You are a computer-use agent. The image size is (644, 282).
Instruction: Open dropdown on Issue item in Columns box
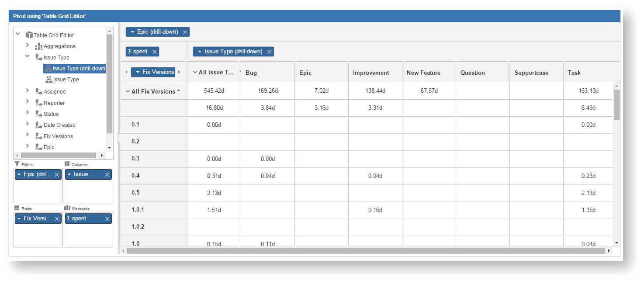69,174
